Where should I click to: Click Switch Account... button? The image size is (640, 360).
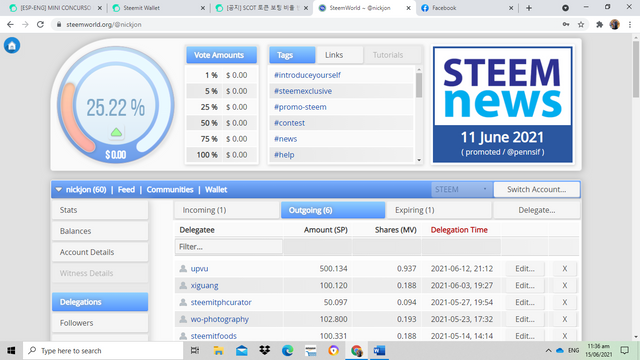(x=536, y=189)
